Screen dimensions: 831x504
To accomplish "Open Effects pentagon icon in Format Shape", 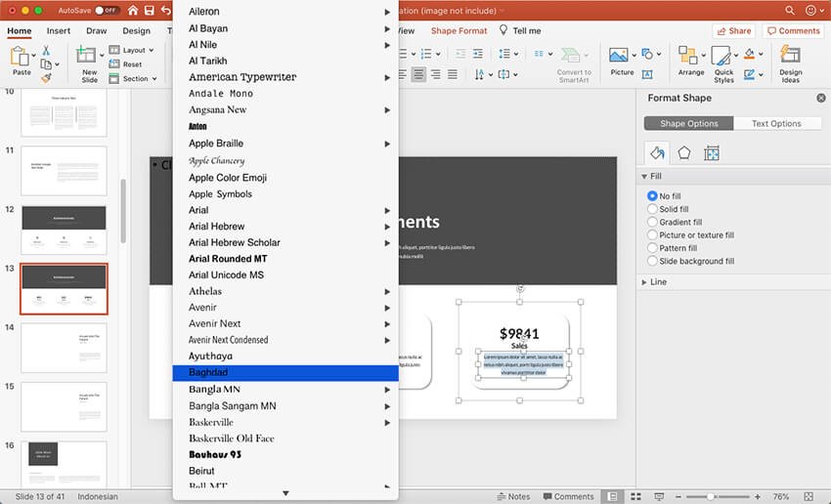I will click(x=684, y=153).
